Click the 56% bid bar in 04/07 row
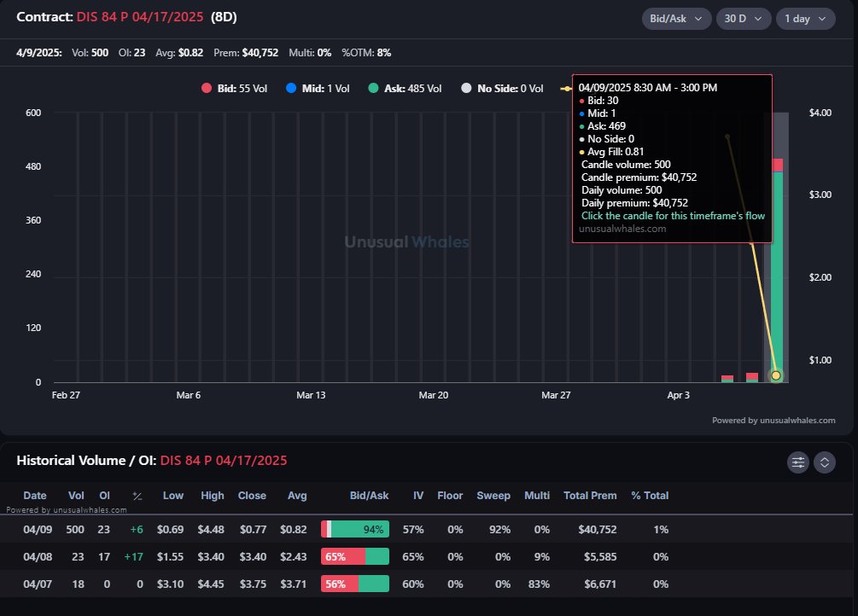Screen dimensions: 858x616 [x=340, y=584]
